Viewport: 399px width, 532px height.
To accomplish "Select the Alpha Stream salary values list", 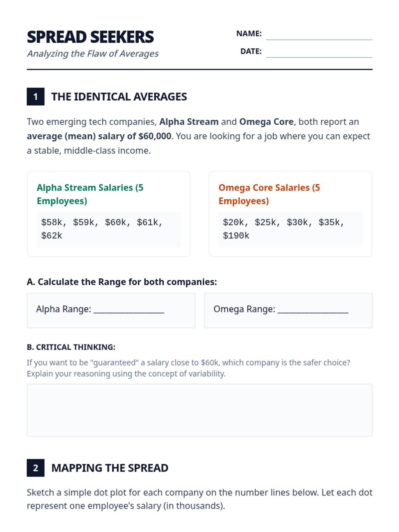I will [x=101, y=229].
